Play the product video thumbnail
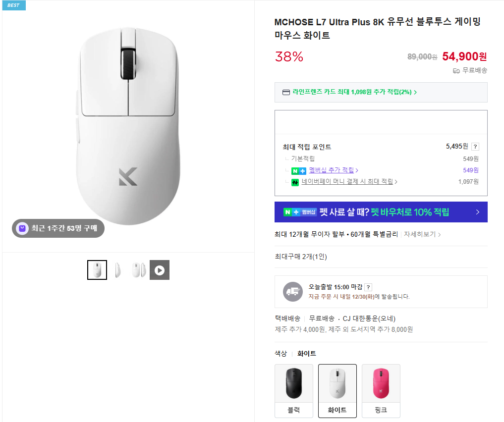The image size is (504, 422). [159, 270]
